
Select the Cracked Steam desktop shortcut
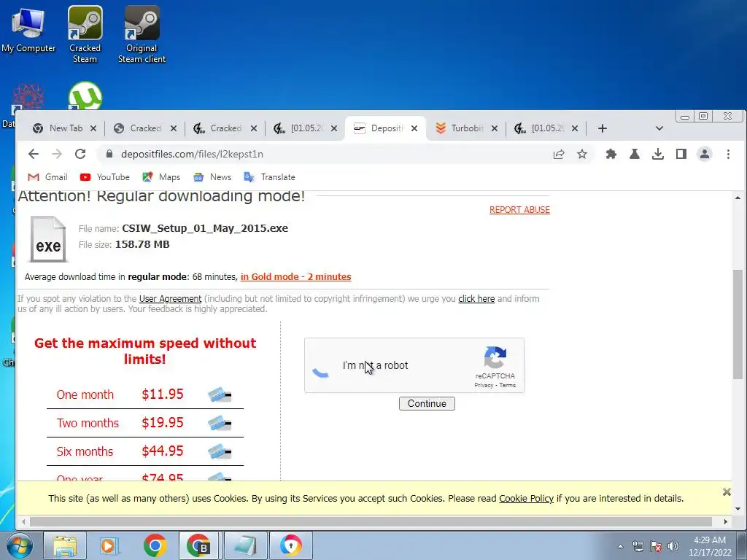pyautogui.click(x=85, y=34)
